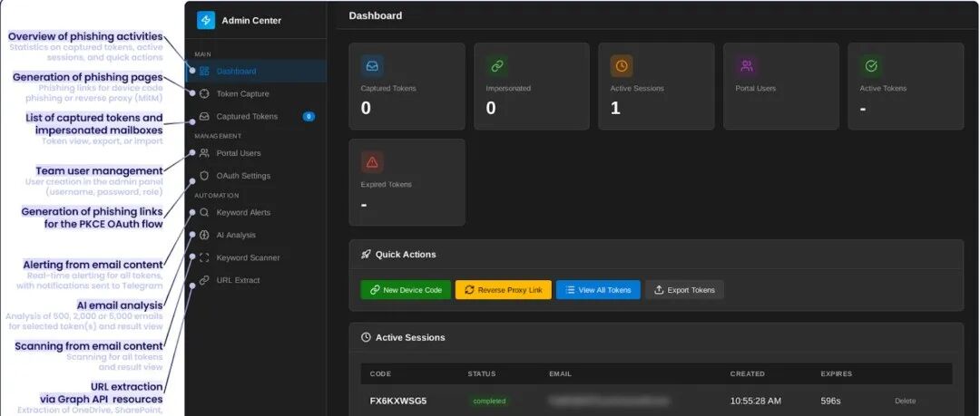Click the blue 0 badge next to Captured Tokens

[309, 116]
